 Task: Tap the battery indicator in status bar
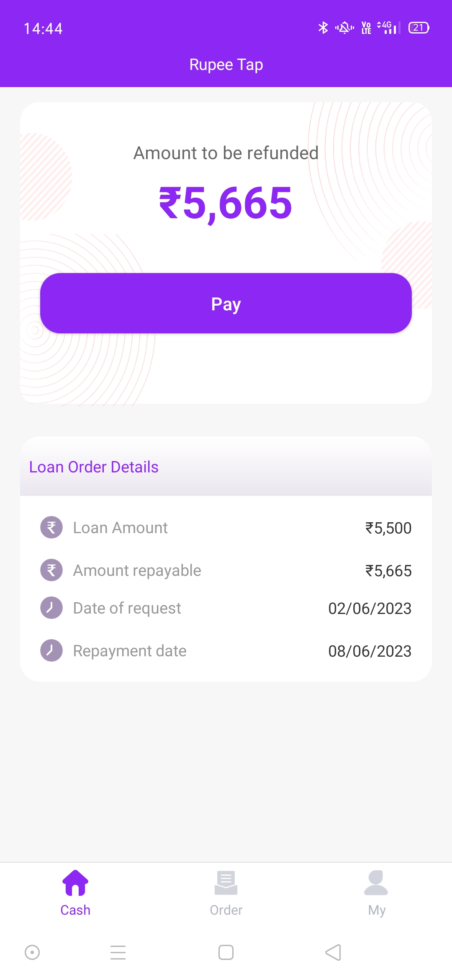pyautogui.click(x=419, y=28)
